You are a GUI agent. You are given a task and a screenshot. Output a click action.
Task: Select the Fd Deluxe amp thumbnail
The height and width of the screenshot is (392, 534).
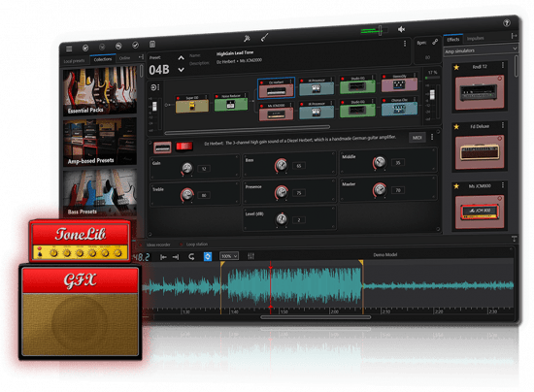tap(480, 152)
